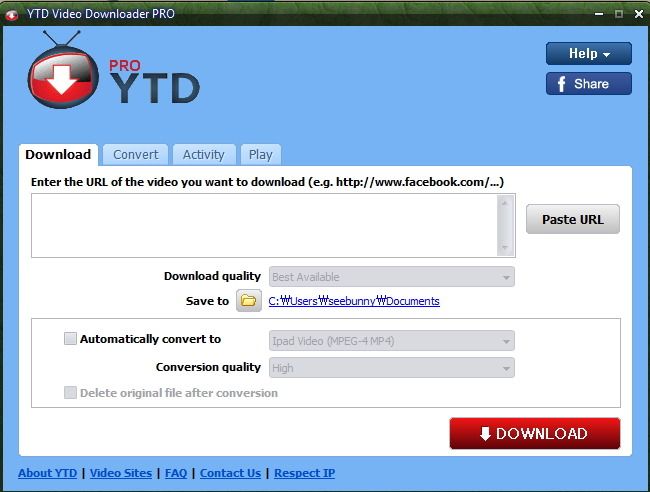
Task: Open the C:\Users\seebunny\Documents path link
Action: click(x=354, y=301)
